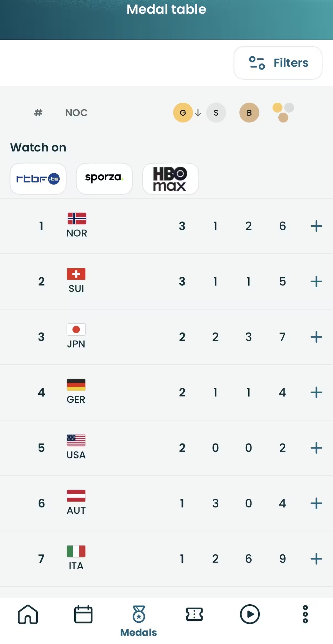Image resolution: width=333 pixels, height=644 pixels.
Task: Open the three-dot more menu
Action: [305, 615]
